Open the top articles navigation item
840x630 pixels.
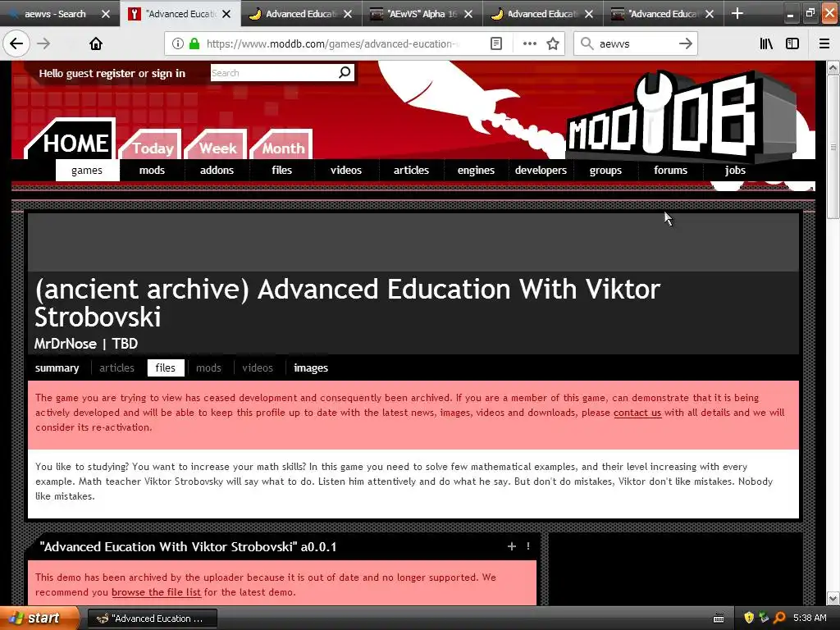pos(412,171)
